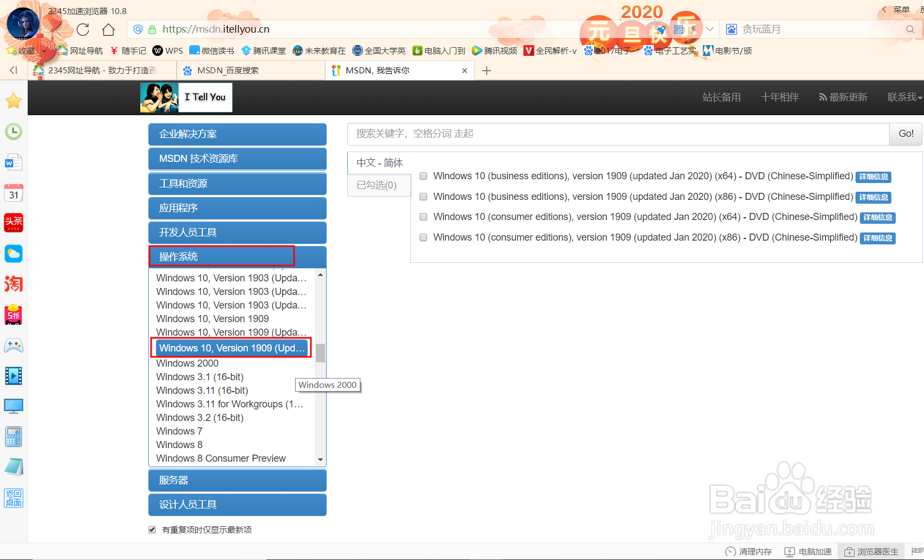This screenshot has height=560, width=924.
Task: Open calculator icon in sidebar
Action: click(x=14, y=437)
